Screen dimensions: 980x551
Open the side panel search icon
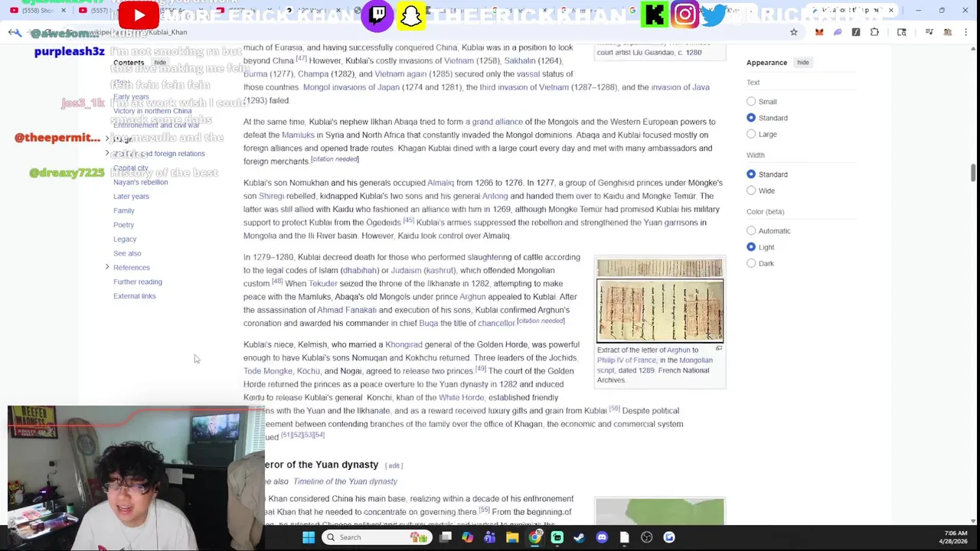(x=902, y=32)
